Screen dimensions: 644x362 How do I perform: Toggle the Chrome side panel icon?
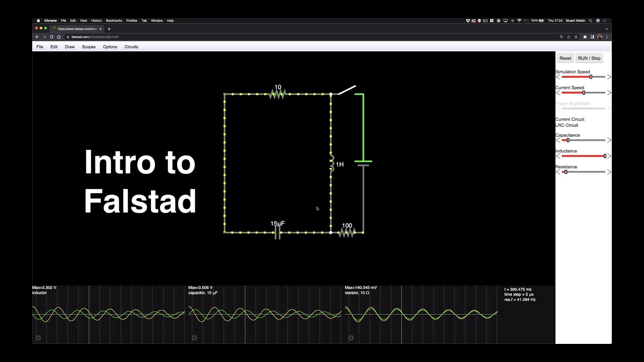click(592, 37)
